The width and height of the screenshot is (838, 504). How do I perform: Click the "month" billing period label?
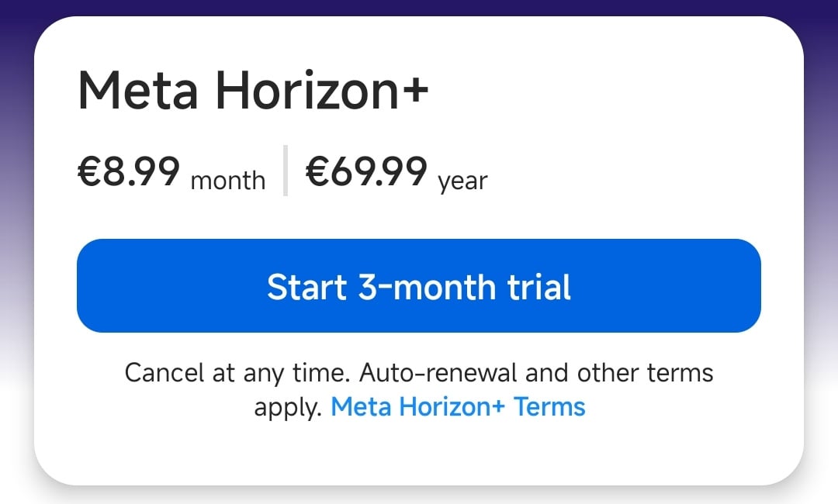pos(227,181)
